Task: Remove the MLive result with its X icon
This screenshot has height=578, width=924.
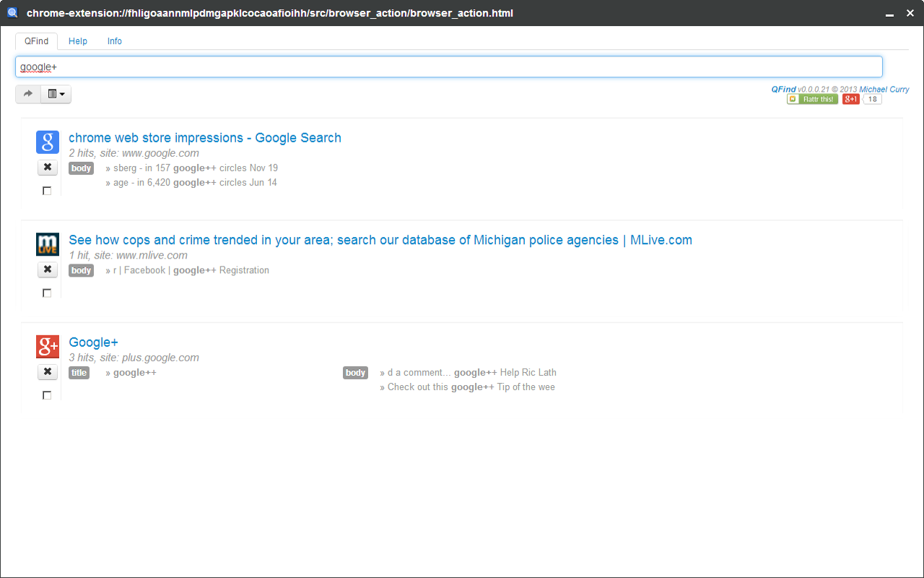Action: point(47,269)
